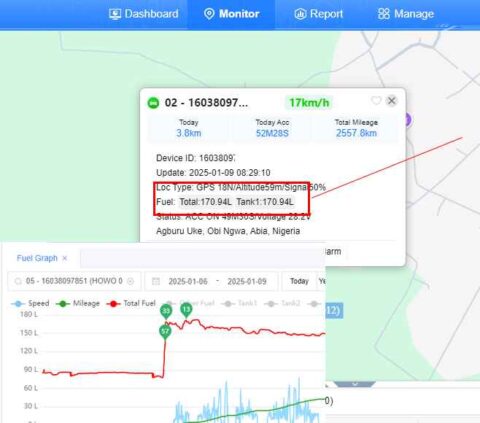This screenshot has height=423, width=480.
Task: Open the Manage menu
Action: (x=406, y=14)
